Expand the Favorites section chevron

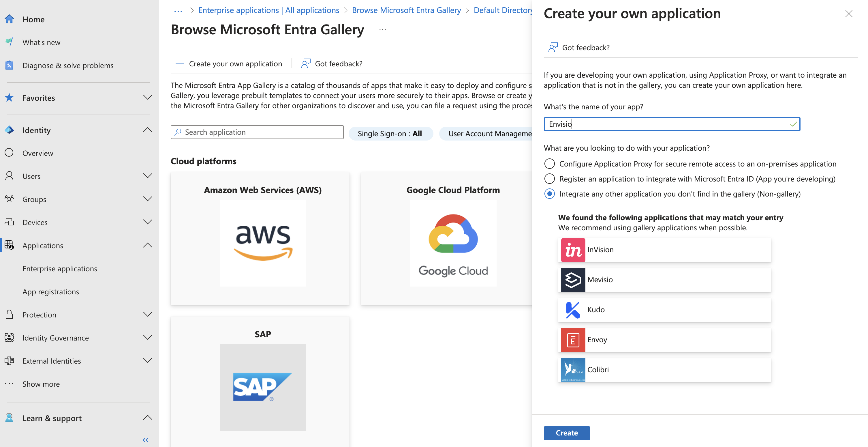(x=148, y=98)
